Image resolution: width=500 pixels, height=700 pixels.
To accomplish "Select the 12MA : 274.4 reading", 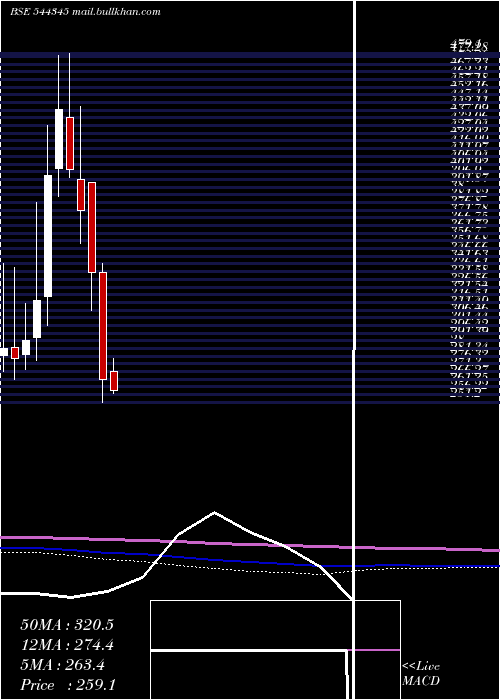I will point(67,645).
